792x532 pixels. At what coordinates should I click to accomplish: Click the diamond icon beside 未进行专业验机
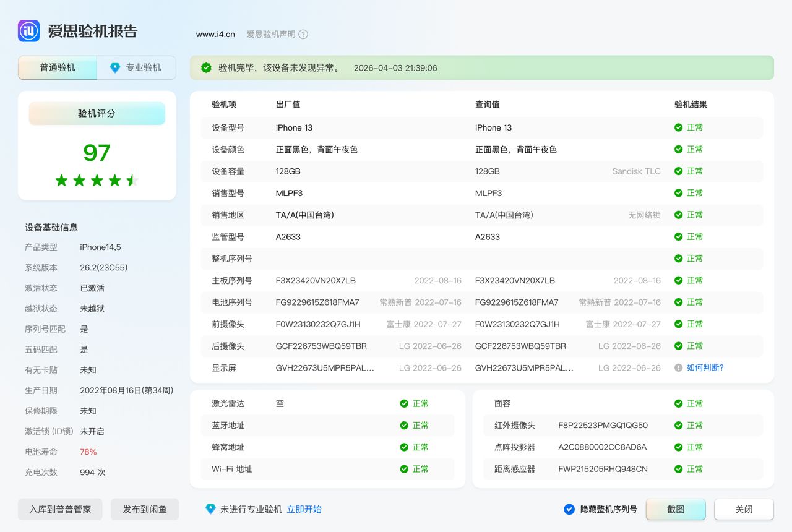[x=210, y=509]
